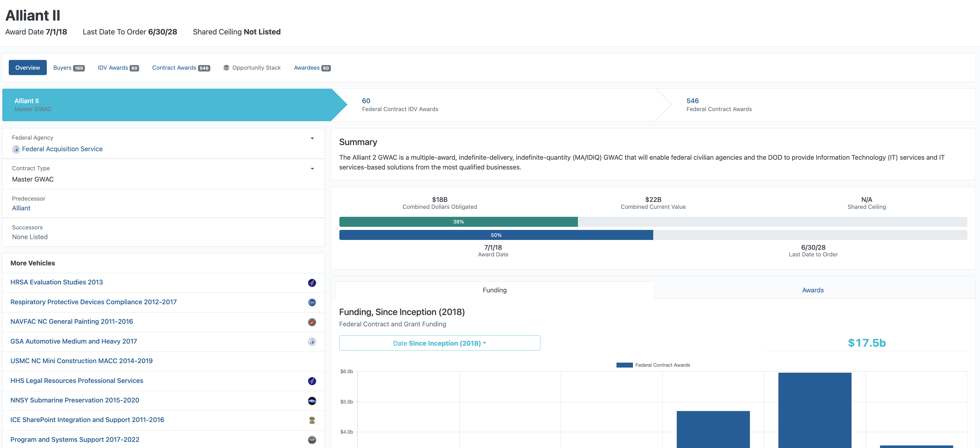This screenshot has width=980, height=448.
Task: Open the Alliant predecessor link
Action: click(x=21, y=208)
